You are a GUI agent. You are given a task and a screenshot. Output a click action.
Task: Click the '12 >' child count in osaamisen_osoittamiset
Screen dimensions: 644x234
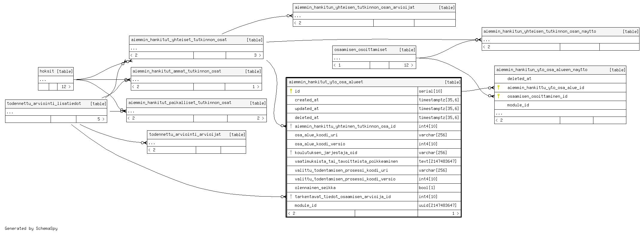pos(408,65)
